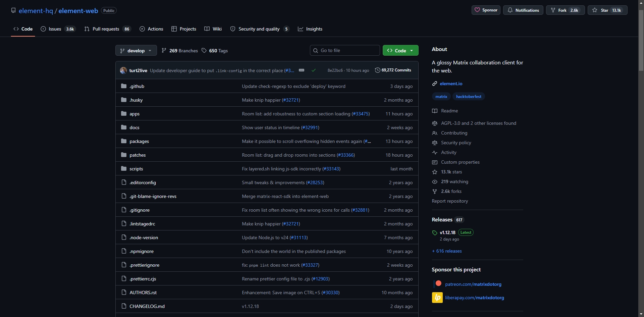This screenshot has height=317, width=644.
Task: Expand the commit message ellipsis
Action: pyautogui.click(x=302, y=70)
